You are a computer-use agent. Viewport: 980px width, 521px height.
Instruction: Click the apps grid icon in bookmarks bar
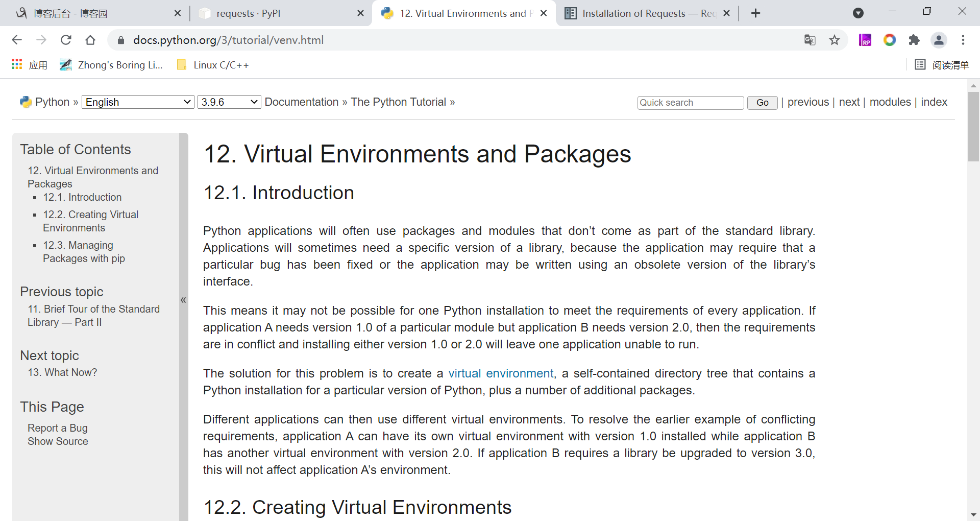pos(17,64)
